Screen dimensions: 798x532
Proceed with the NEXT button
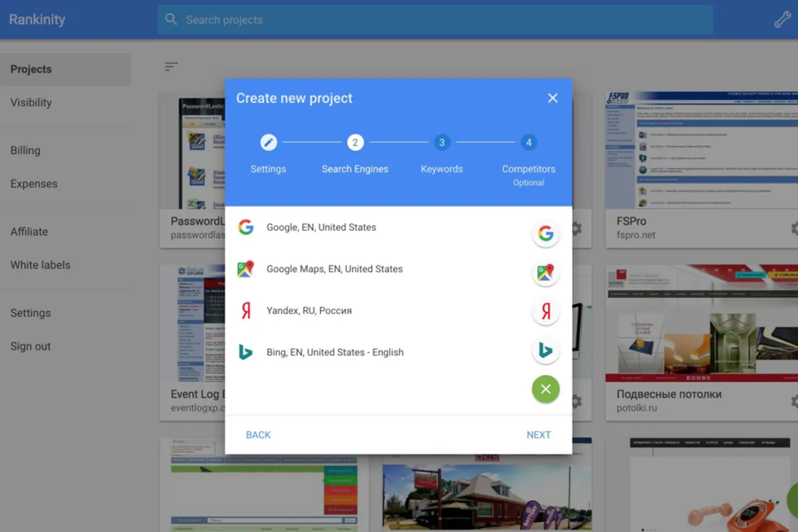[x=539, y=435]
